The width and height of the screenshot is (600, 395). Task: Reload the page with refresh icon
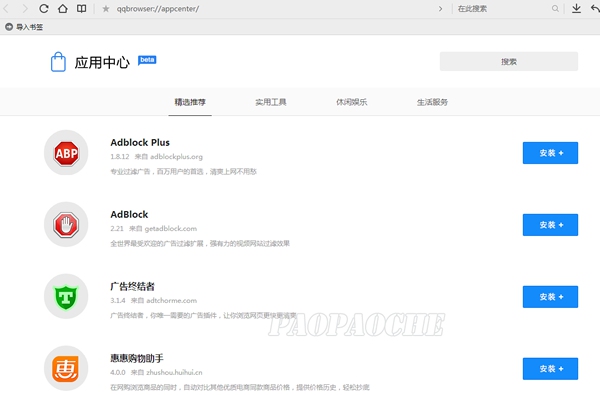(44, 8)
